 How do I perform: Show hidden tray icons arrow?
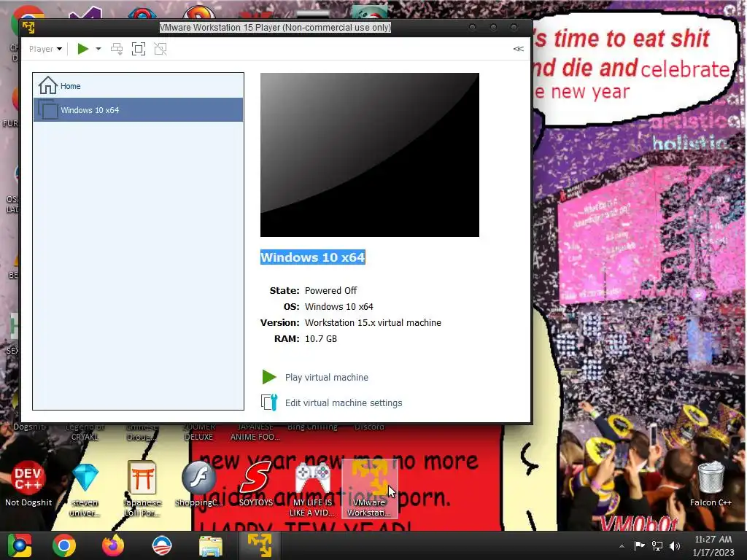[622, 546]
